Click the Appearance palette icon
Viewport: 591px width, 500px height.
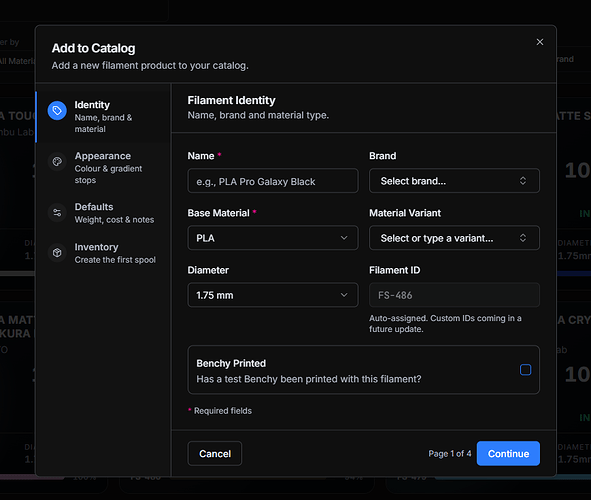point(57,162)
